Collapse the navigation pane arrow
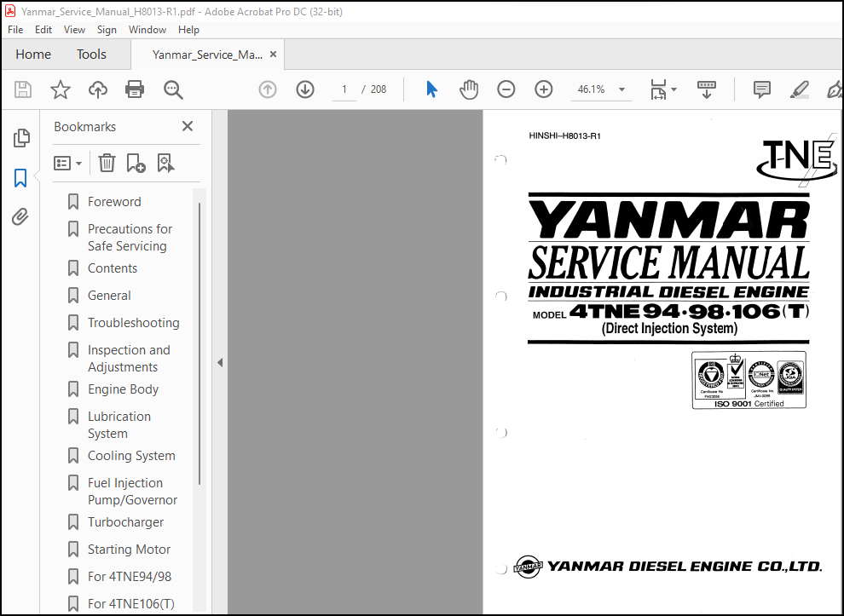This screenshot has width=844, height=616. 220,363
